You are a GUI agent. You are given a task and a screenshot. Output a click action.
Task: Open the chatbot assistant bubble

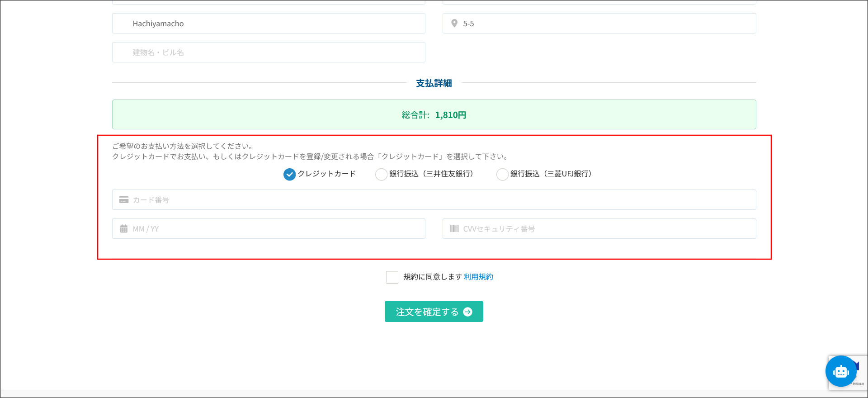(840, 371)
